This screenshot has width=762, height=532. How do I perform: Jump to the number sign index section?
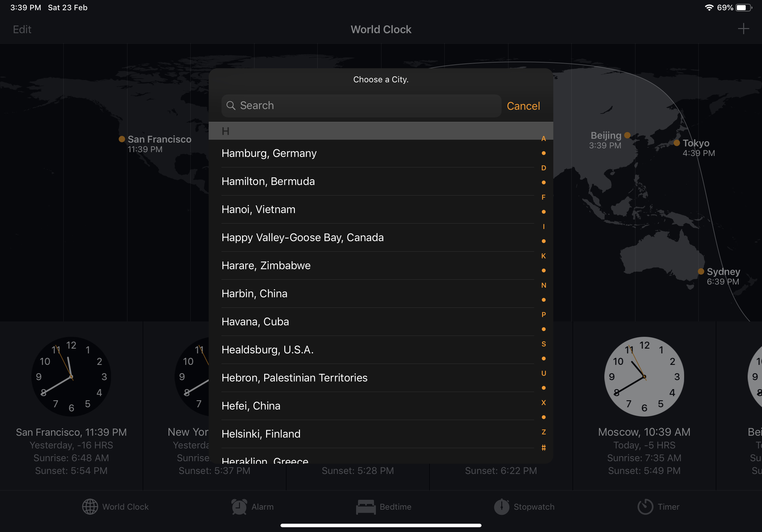click(x=543, y=447)
